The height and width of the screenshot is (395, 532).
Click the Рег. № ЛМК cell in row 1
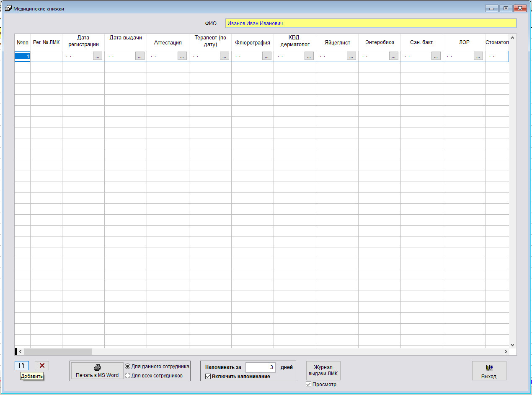pyautogui.click(x=46, y=56)
